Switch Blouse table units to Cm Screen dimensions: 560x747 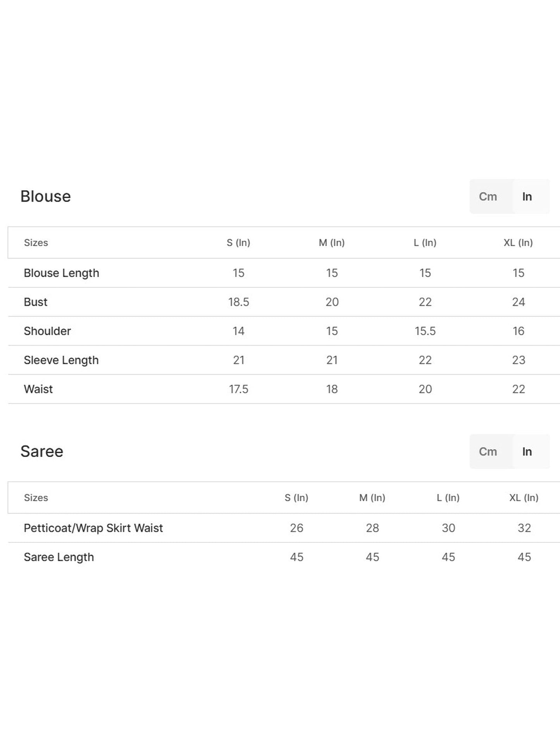[x=488, y=197]
